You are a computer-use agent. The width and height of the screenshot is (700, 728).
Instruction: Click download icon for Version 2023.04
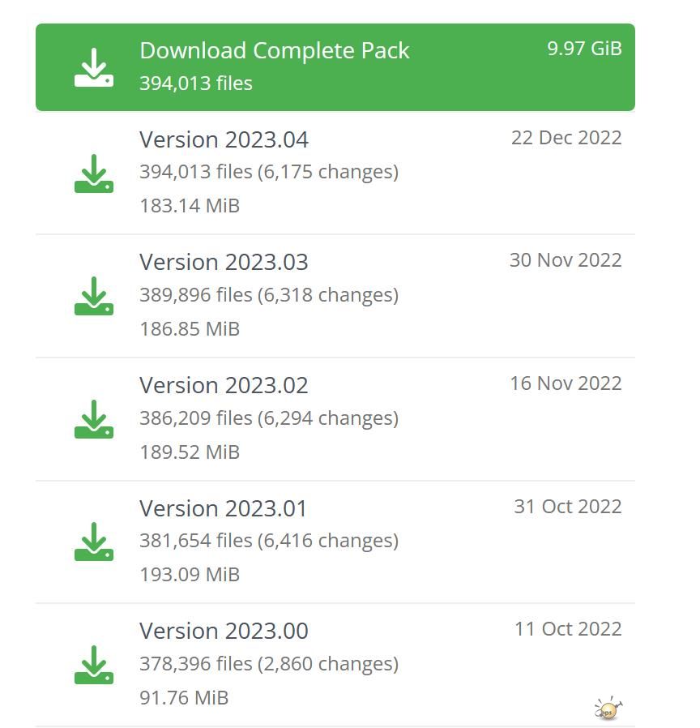coord(94,173)
